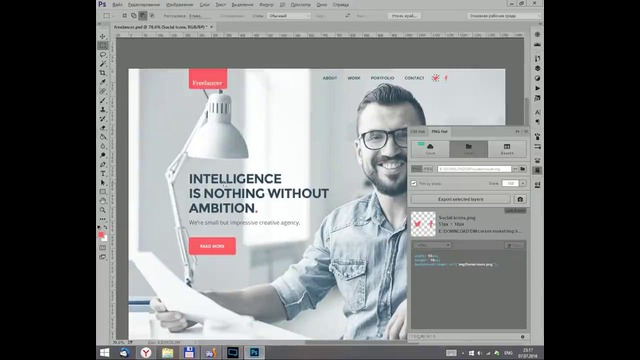This screenshot has width=640, height=360.
Task: Select the Clone Stamp tool
Action: pos(103,109)
